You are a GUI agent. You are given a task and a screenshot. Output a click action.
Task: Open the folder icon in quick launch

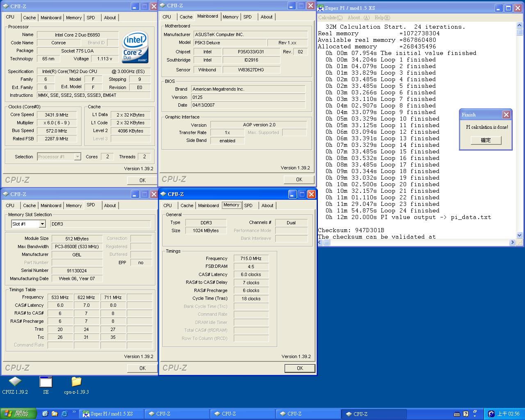pos(55,414)
